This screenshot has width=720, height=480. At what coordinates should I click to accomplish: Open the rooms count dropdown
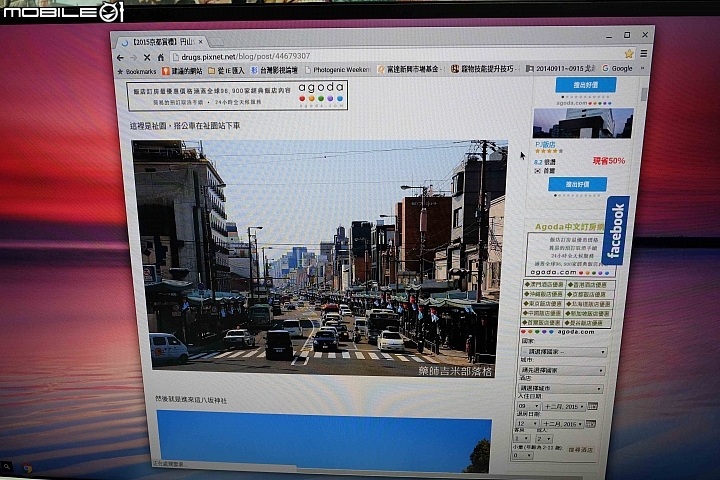click(522, 439)
